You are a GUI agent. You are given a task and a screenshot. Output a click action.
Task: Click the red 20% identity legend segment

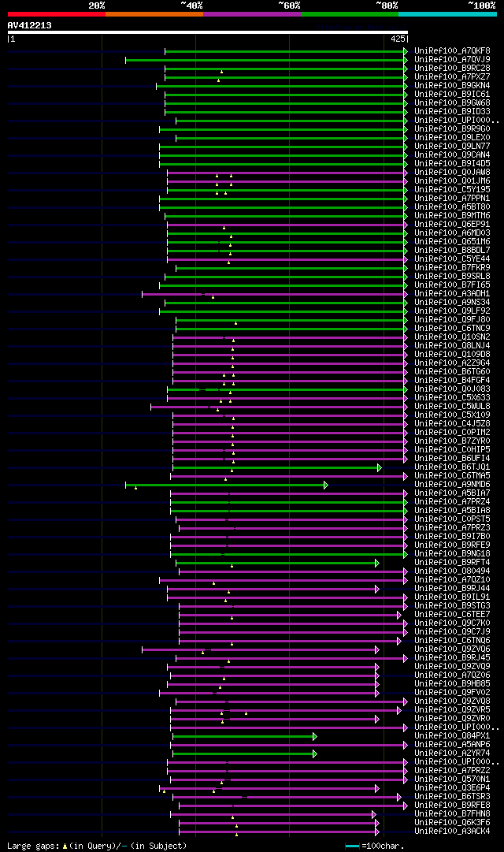(x=57, y=14)
